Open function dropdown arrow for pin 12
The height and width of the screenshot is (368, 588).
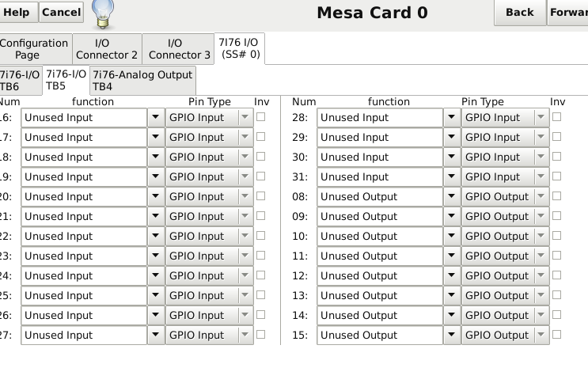pos(452,275)
